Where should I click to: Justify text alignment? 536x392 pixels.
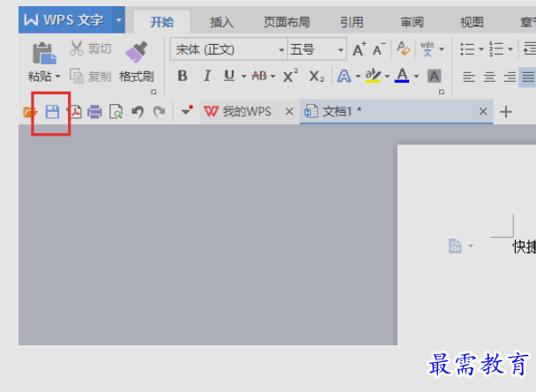[528, 77]
